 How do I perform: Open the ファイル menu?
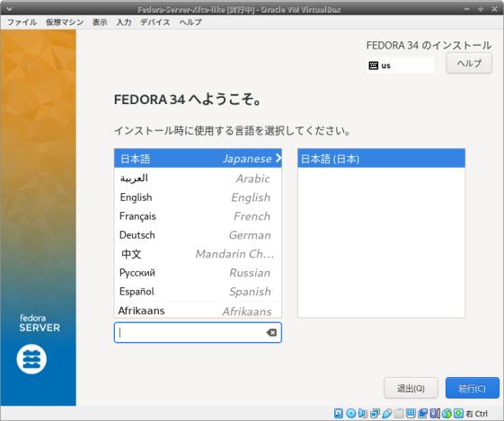click(22, 22)
